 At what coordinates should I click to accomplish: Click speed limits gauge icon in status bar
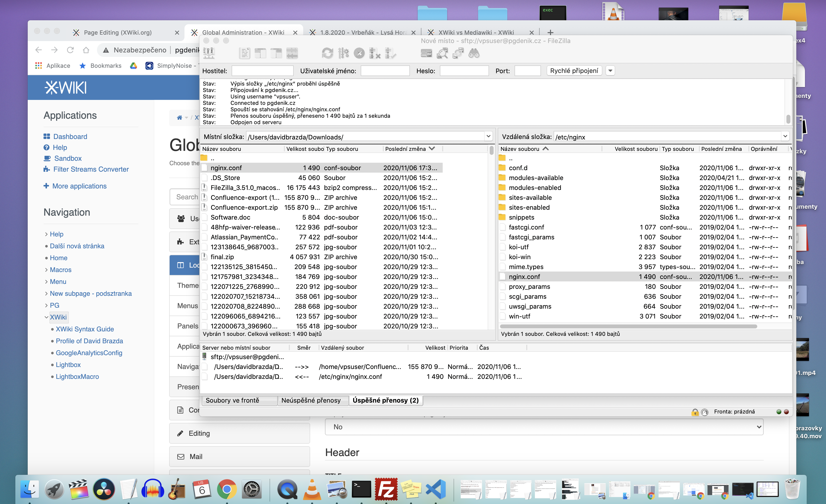coord(705,412)
